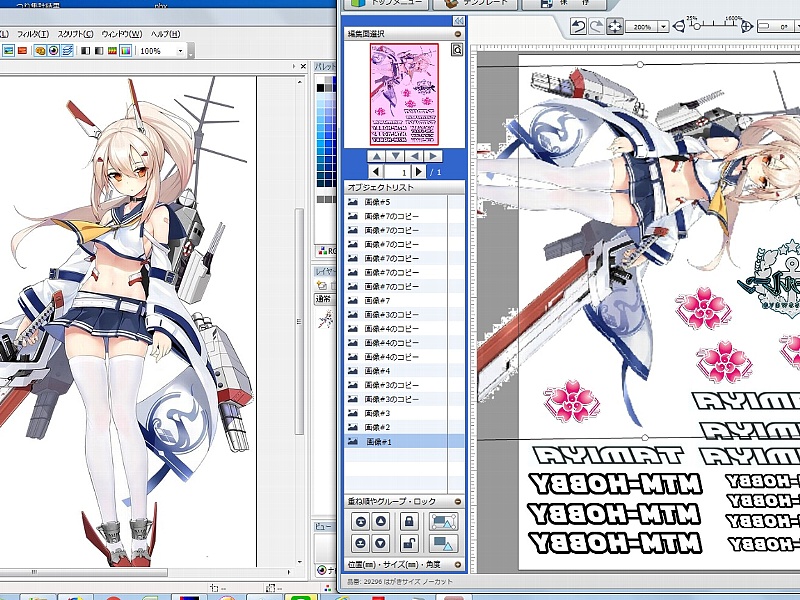Screen dimensions: 800x600
Task: Click the bring forward up-arrow icon
Action: (x=381, y=521)
